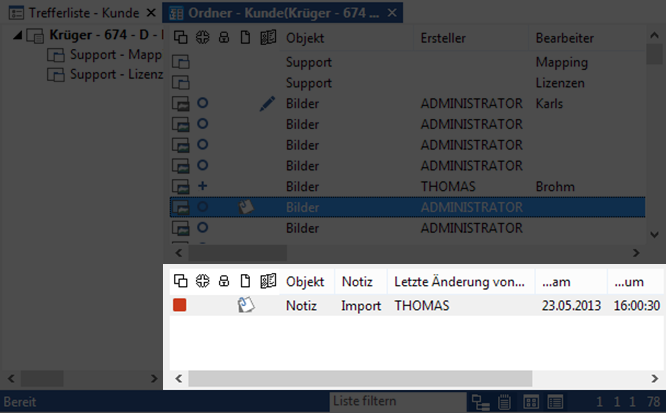
Task: Click the lock column icon in notes panel header
Action: 223,281
